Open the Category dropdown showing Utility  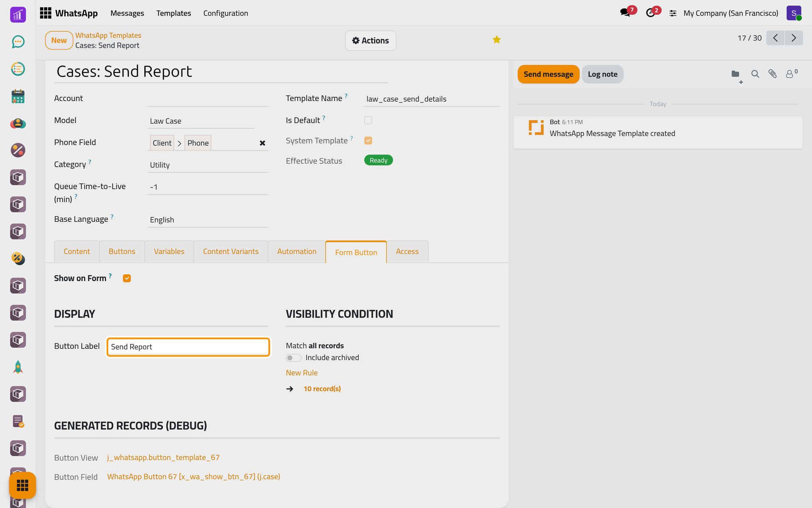point(208,165)
